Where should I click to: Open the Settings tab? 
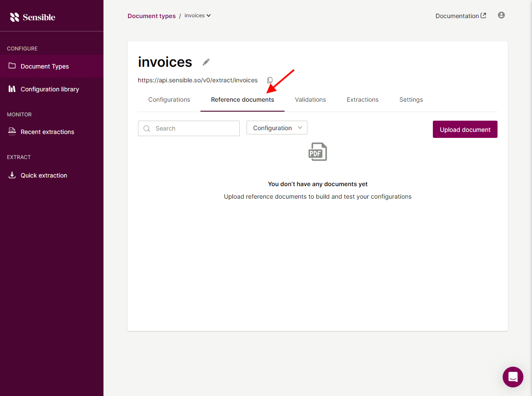coord(411,100)
